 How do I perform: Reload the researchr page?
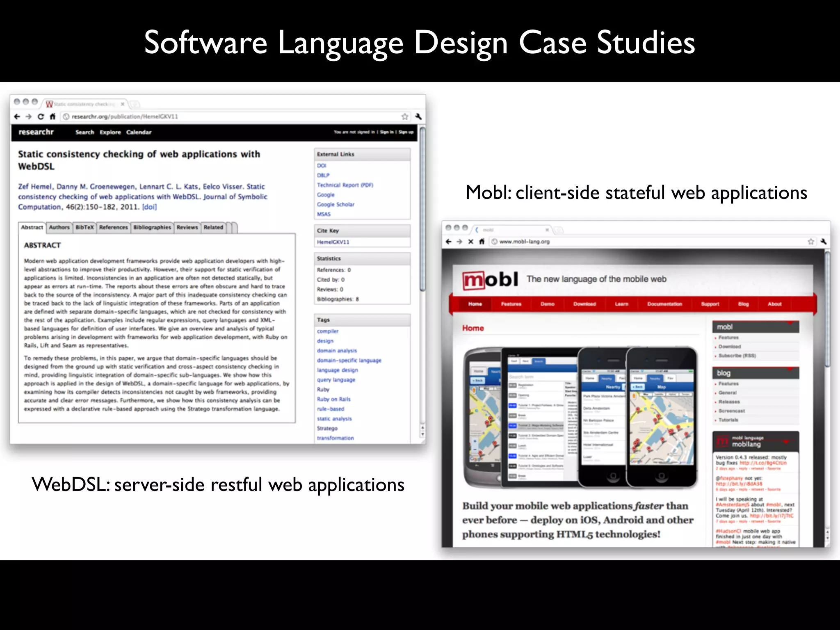pyautogui.click(x=41, y=116)
